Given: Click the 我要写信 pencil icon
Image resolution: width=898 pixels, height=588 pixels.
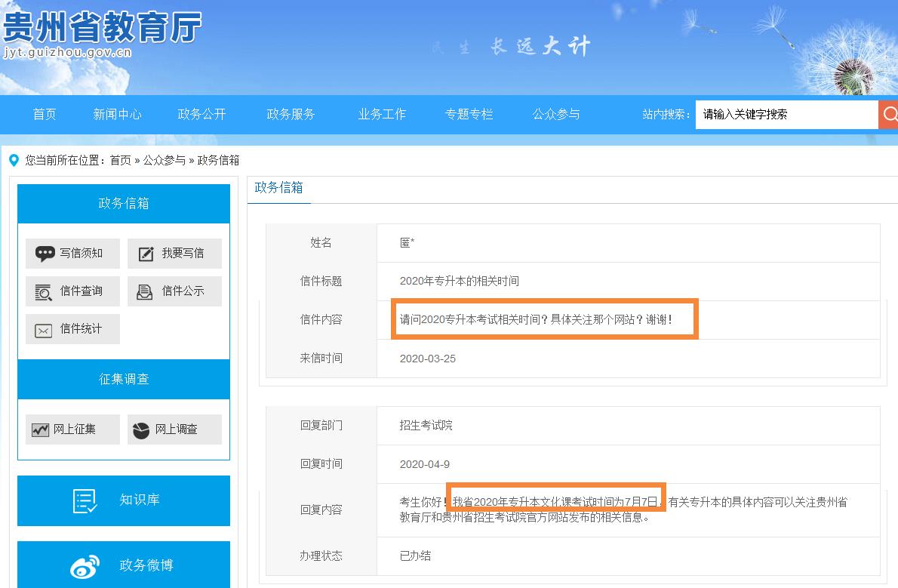Looking at the screenshot, I should 146,254.
